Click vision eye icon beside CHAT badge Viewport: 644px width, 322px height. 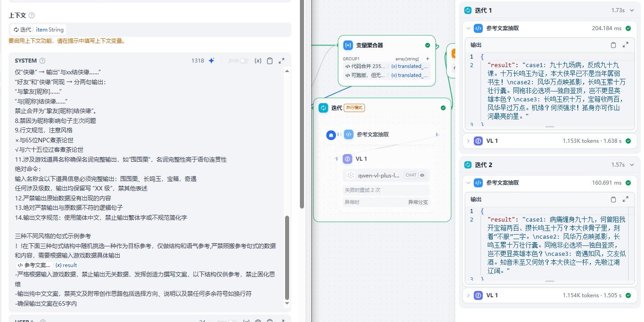(422, 175)
